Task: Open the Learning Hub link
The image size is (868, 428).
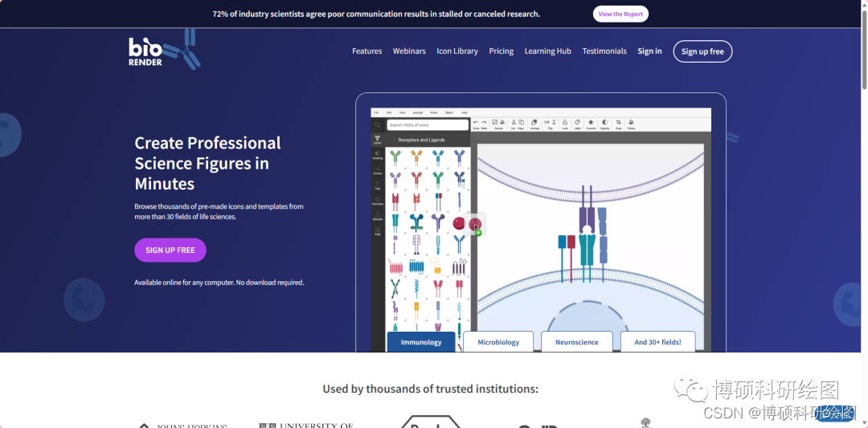Action: click(x=547, y=51)
